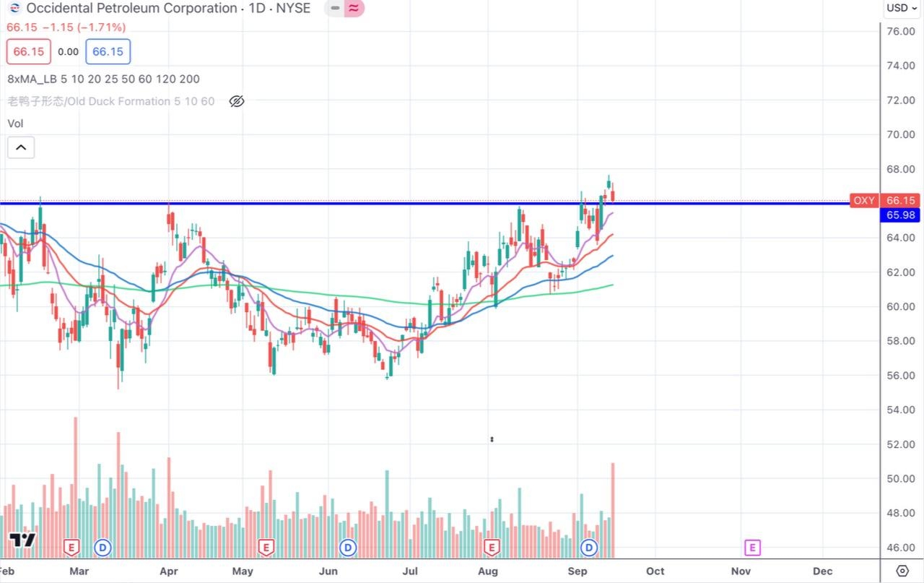The image size is (924, 583).
Task: Click the Jul label on the time axis
Action: [x=411, y=571]
